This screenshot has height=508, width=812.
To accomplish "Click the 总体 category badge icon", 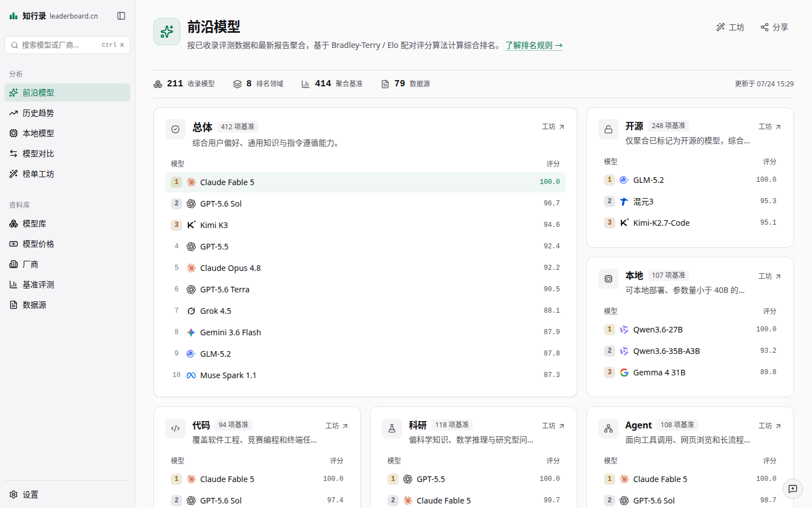I will tap(175, 129).
